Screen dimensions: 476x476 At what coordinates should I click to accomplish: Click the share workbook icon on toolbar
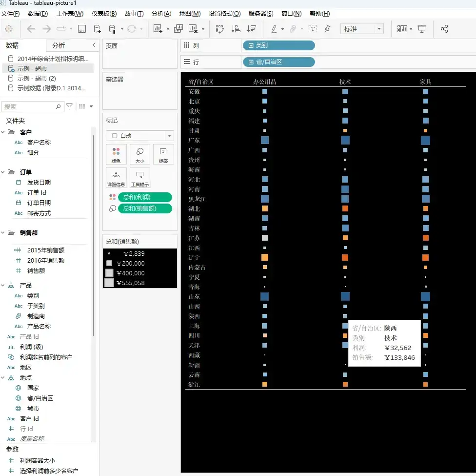tap(444, 28)
